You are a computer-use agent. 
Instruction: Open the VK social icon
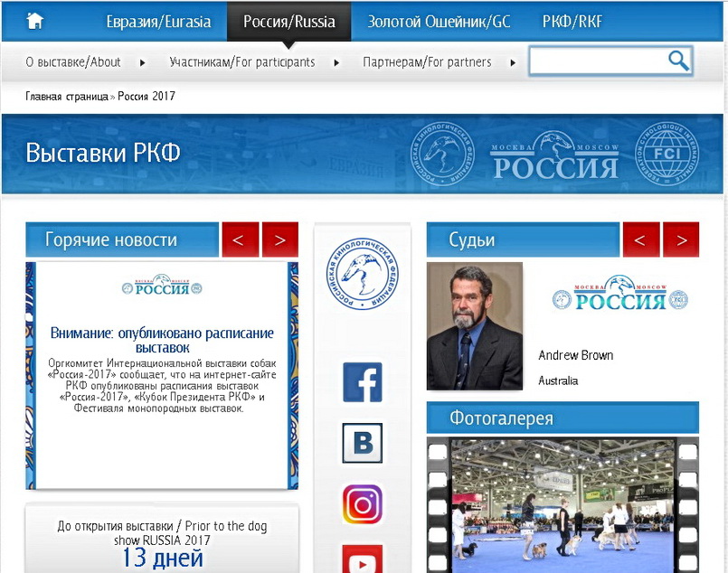pos(363,443)
